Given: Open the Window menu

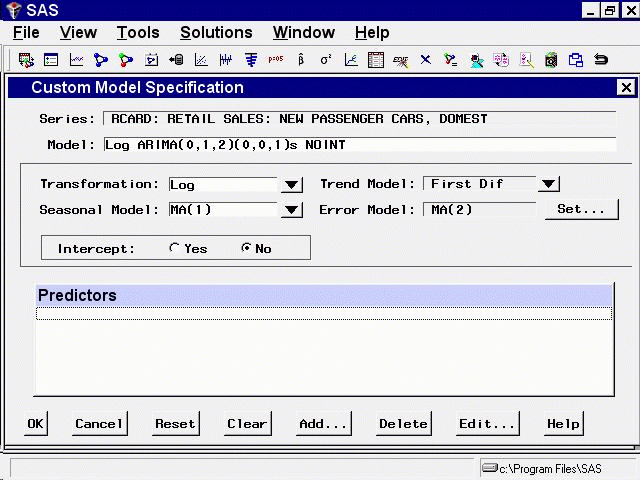Looking at the screenshot, I should click(304, 32).
